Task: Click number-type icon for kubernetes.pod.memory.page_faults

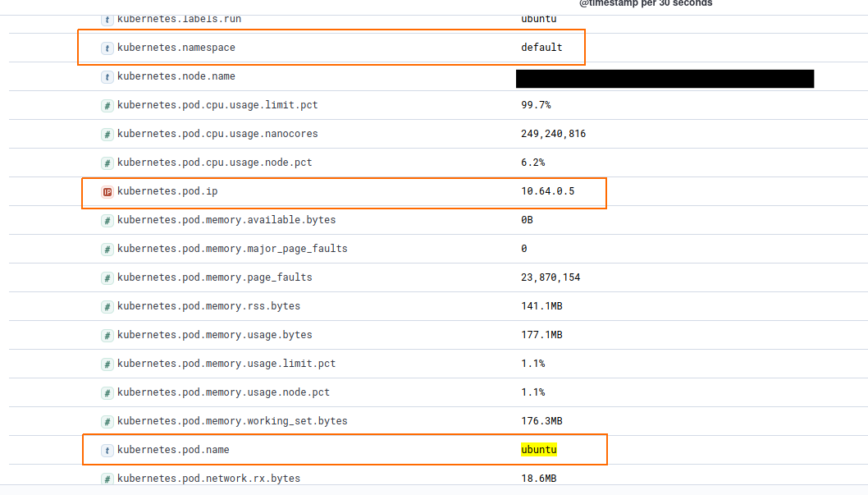Action: click(107, 278)
